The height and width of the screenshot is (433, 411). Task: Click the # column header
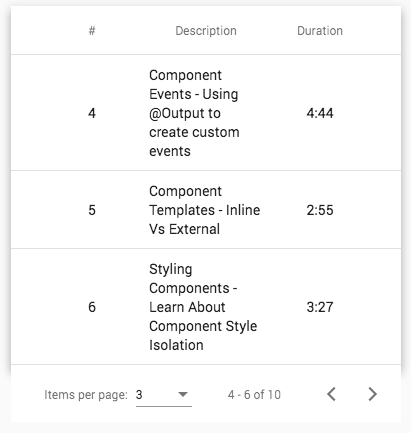pyautogui.click(x=92, y=31)
